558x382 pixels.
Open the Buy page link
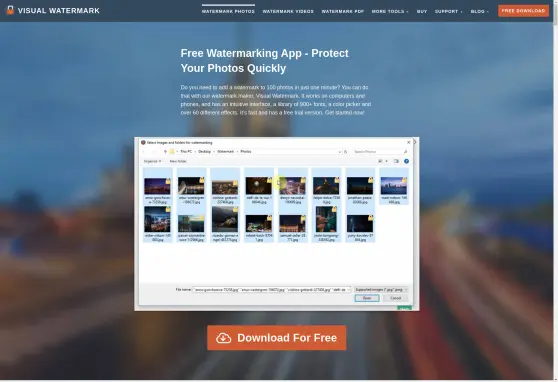tap(422, 11)
